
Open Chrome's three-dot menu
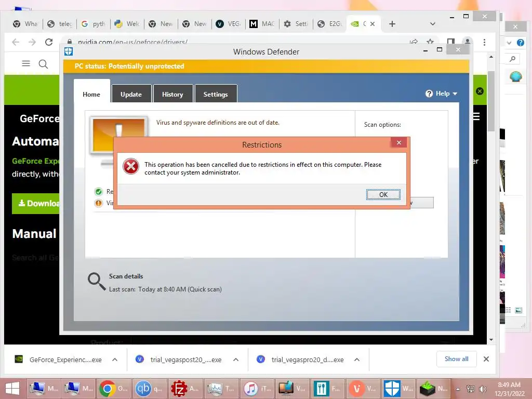[484, 42]
